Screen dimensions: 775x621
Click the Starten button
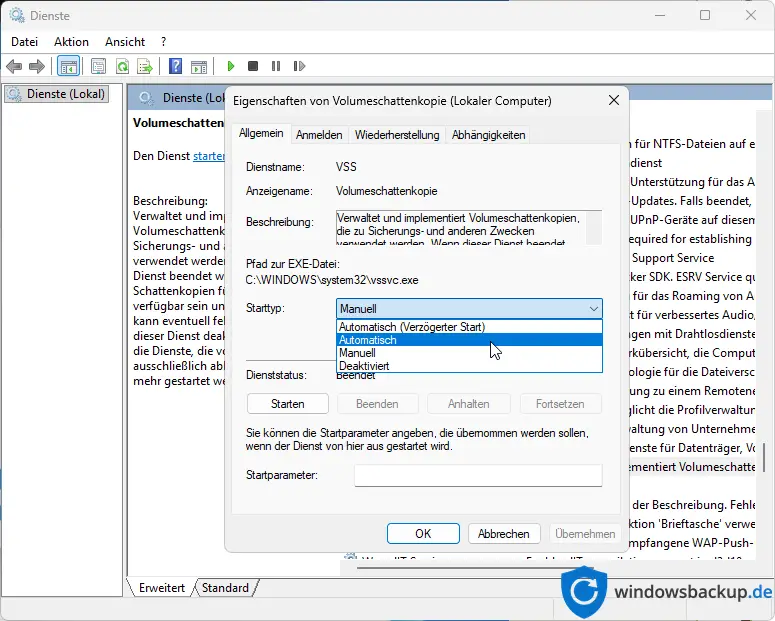click(288, 404)
